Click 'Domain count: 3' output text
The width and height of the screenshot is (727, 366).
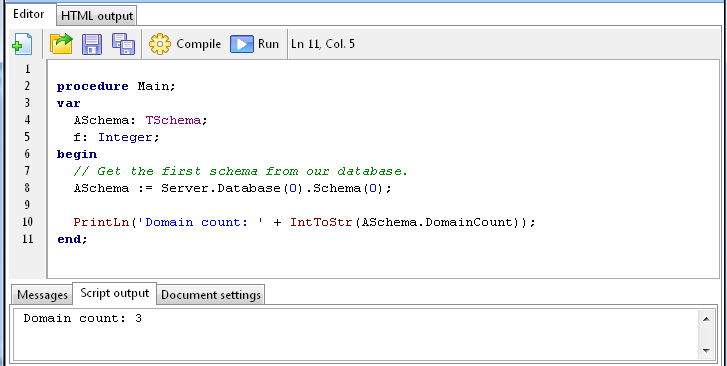tap(83, 319)
